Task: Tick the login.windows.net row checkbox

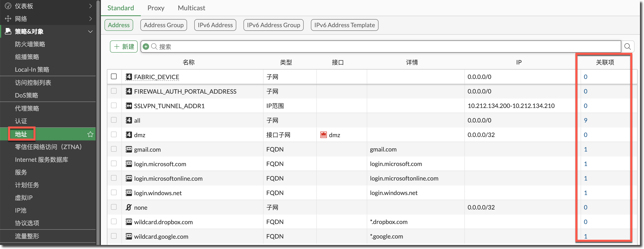Action: coord(114,193)
